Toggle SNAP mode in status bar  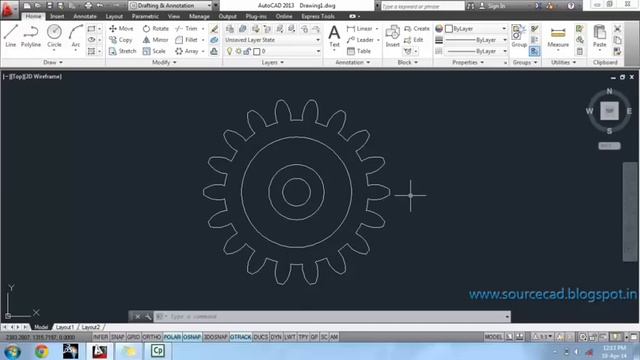[x=118, y=337]
